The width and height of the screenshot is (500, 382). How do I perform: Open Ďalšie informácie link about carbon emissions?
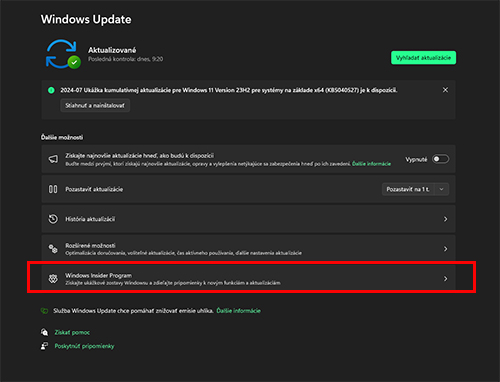point(239,311)
